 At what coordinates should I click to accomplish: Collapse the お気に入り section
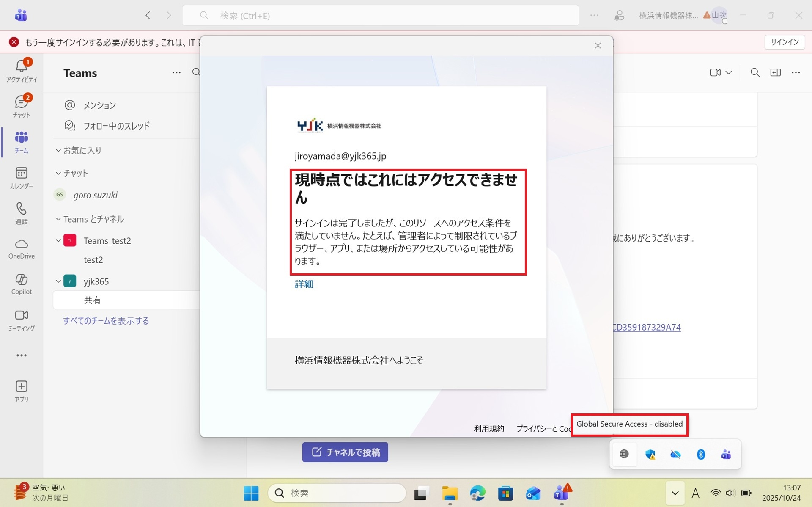coord(58,150)
